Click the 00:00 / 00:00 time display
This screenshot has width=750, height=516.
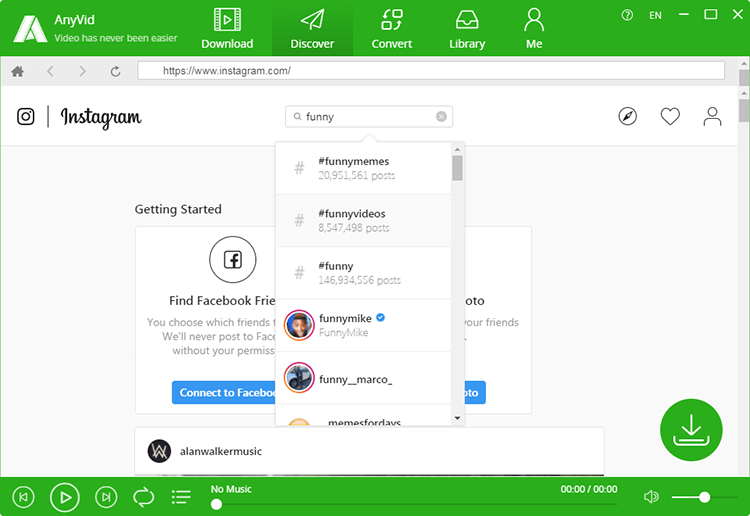tap(589, 489)
